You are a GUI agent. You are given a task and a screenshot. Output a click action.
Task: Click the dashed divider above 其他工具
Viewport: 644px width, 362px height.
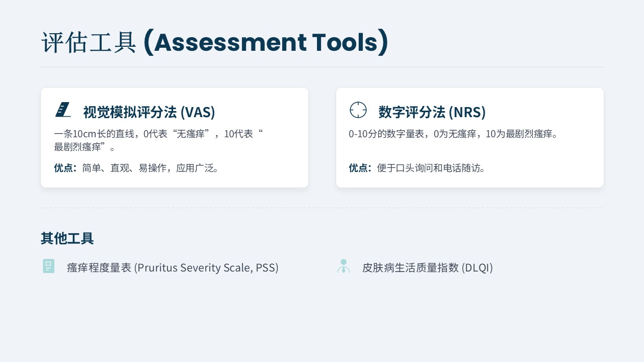(x=322, y=208)
